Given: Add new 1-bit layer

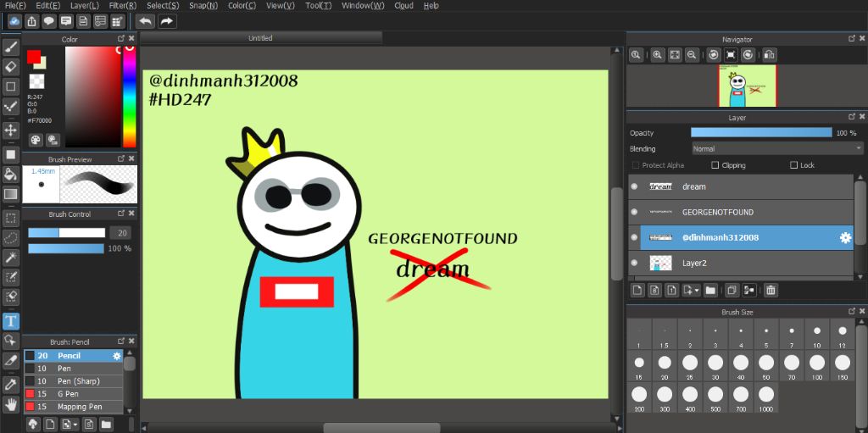Looking at the screenshot, I should click(x=671, y=290).
